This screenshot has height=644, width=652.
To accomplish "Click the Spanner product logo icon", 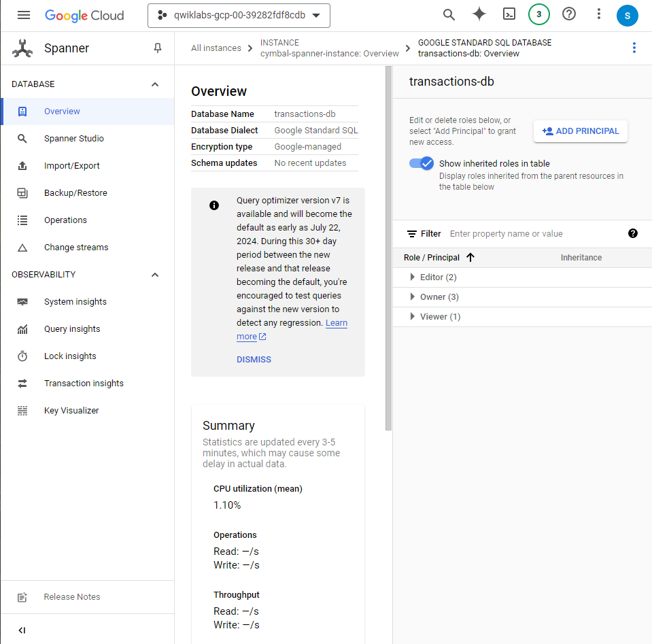I will click(x=22, y=48).
